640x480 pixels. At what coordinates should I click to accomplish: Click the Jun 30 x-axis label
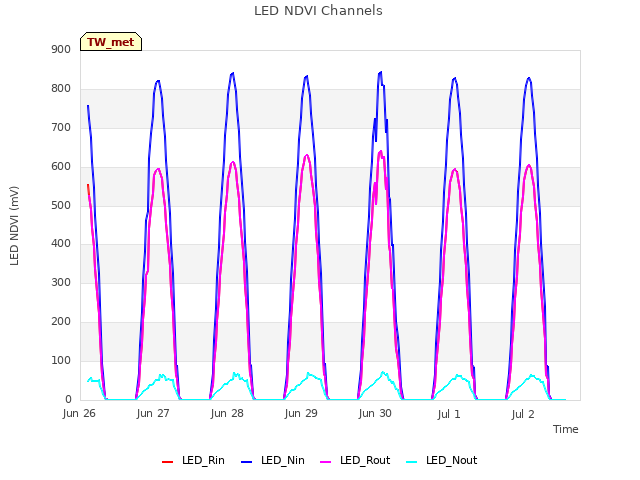375,413
